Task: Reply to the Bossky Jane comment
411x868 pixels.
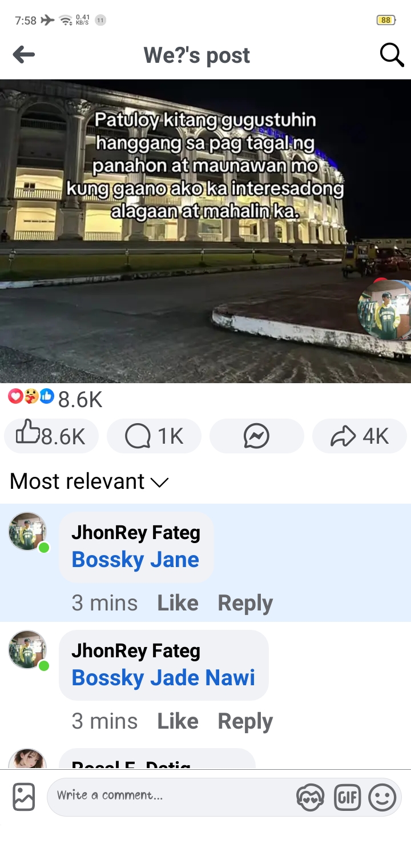Action: click(x=245, y=603)
